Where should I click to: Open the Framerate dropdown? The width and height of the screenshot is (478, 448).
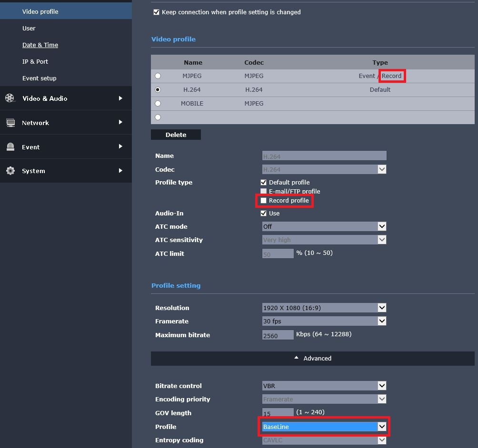pyautogui.click(x=324, y=321)
